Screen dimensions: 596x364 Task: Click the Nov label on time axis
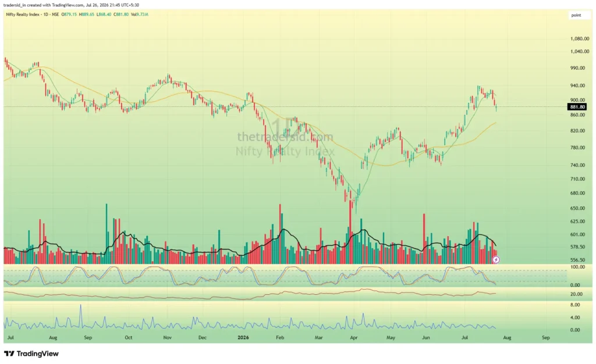167,337
